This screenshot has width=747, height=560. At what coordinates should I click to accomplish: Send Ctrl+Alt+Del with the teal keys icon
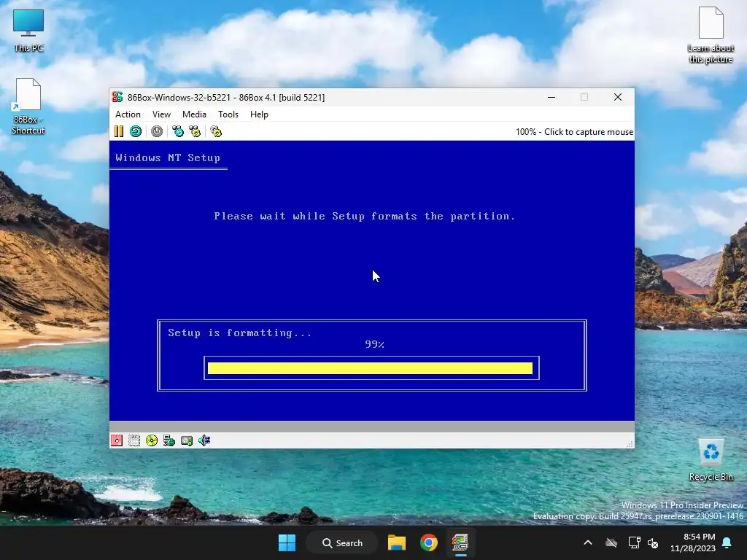point(178,131)
